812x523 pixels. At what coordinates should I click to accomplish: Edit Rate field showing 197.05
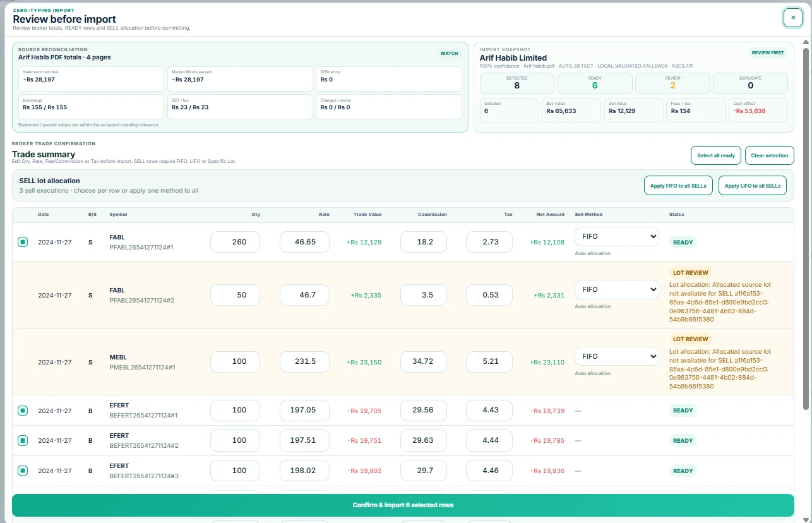[x=304, y=411]
